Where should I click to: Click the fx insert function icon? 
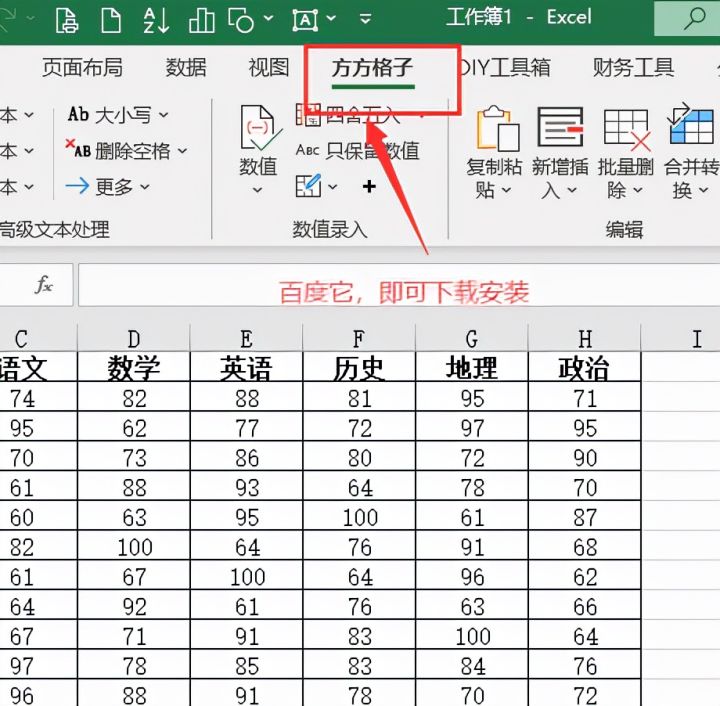pyautogui.click(x=44, y=284)
